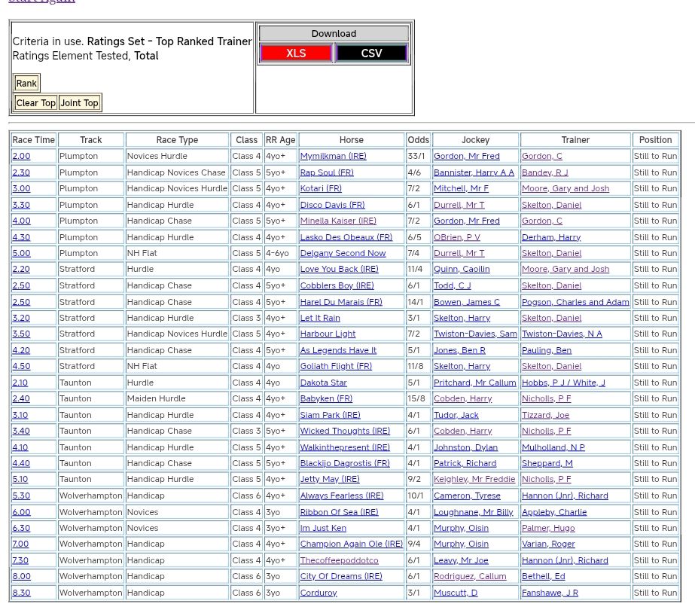The width and height of the screenshot is (695, 616).
Task: Open horse Champion Again Ole (IRE)
Action: pos(351,544)
